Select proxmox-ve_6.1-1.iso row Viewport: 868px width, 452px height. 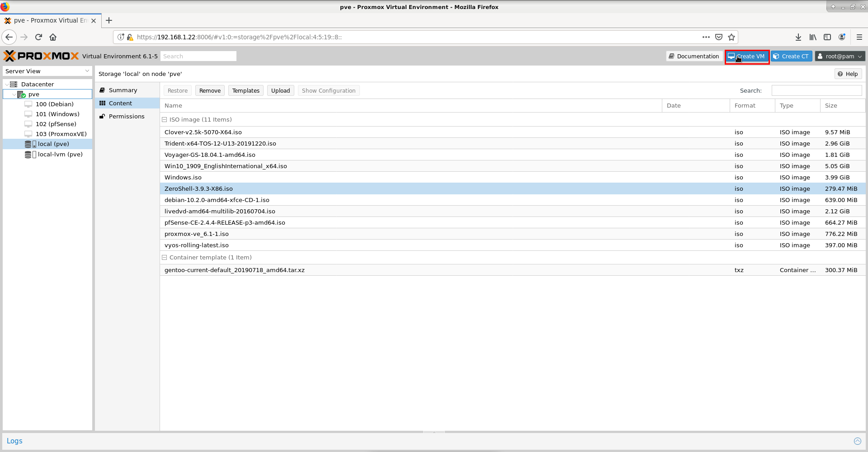click(513, 234)
